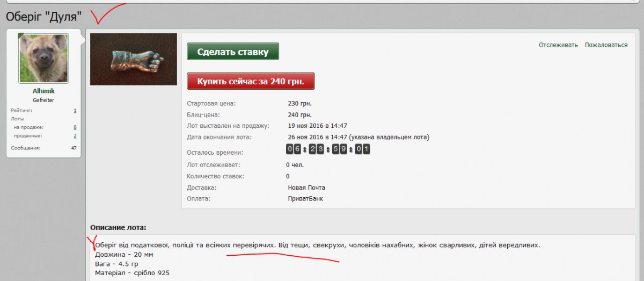Screen dimensions: 644x281
Task: Open the на продаже count 8 link
Action: tap(75, 127)
